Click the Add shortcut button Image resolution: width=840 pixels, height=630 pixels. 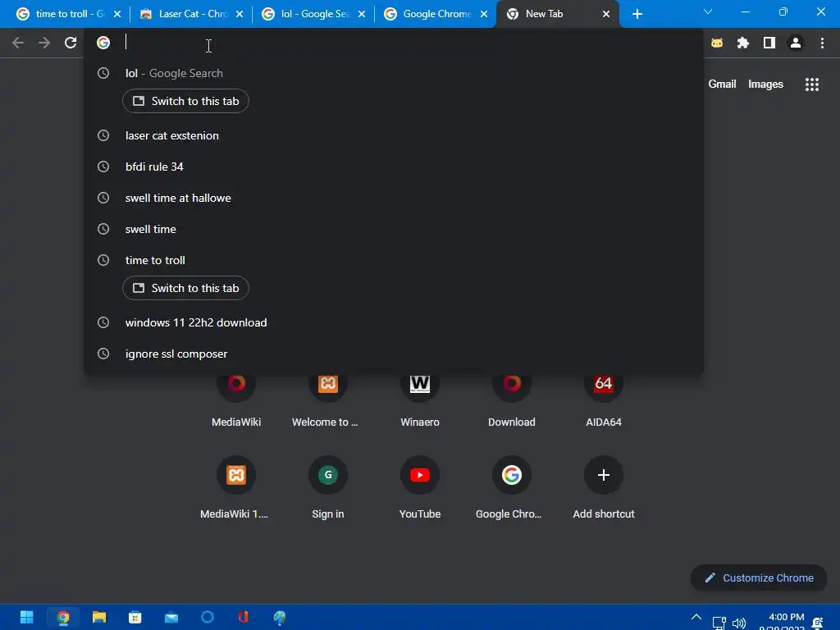(x=604, y=487)
